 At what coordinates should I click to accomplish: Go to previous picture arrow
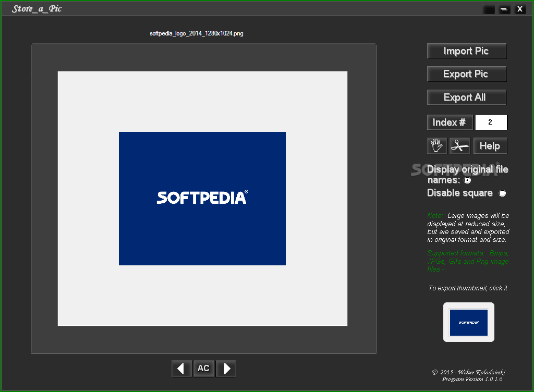coord(181,369)
